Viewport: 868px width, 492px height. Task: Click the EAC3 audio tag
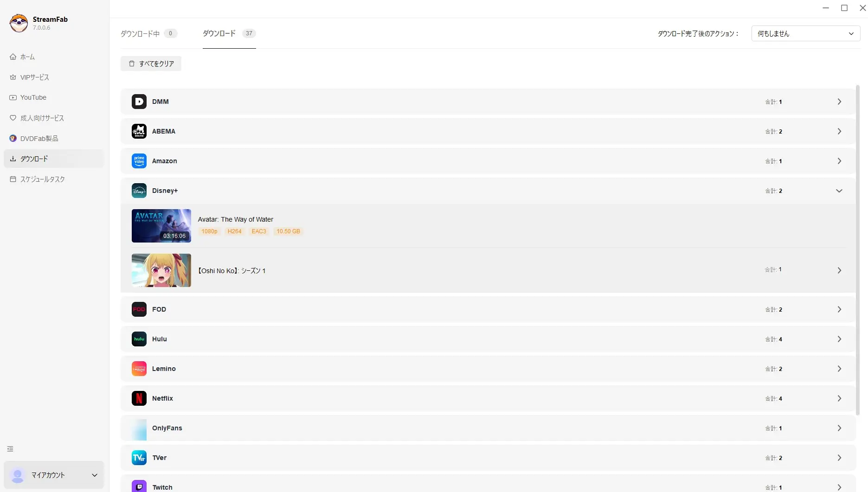pos(259,231)
